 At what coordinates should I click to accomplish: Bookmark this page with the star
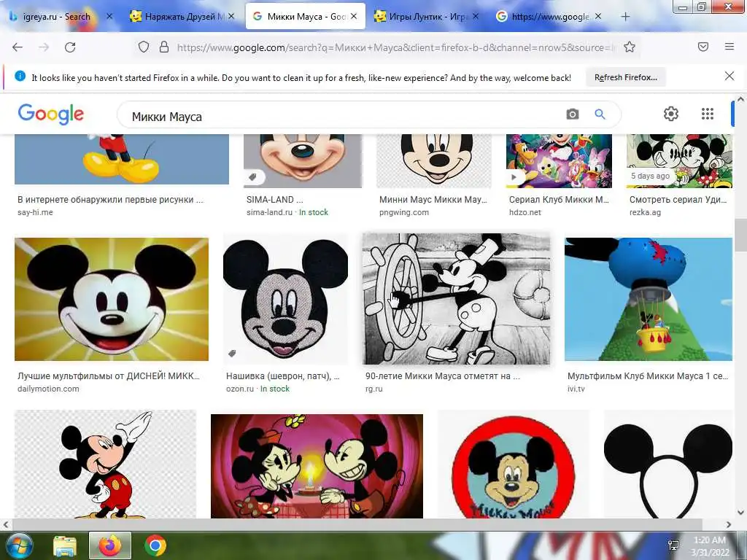(630, 47)
